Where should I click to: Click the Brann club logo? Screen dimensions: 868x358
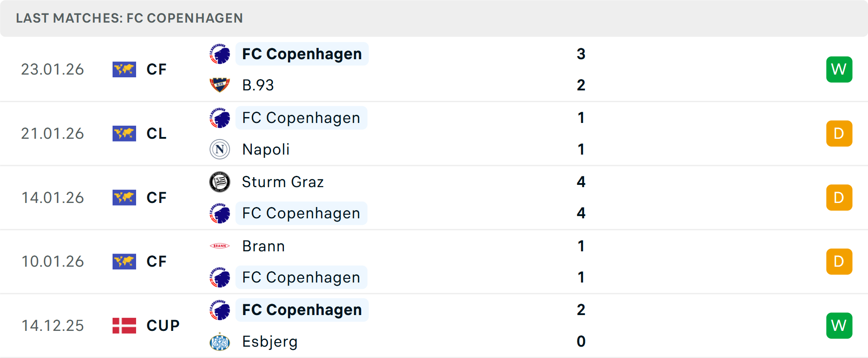tap(220, 246)
